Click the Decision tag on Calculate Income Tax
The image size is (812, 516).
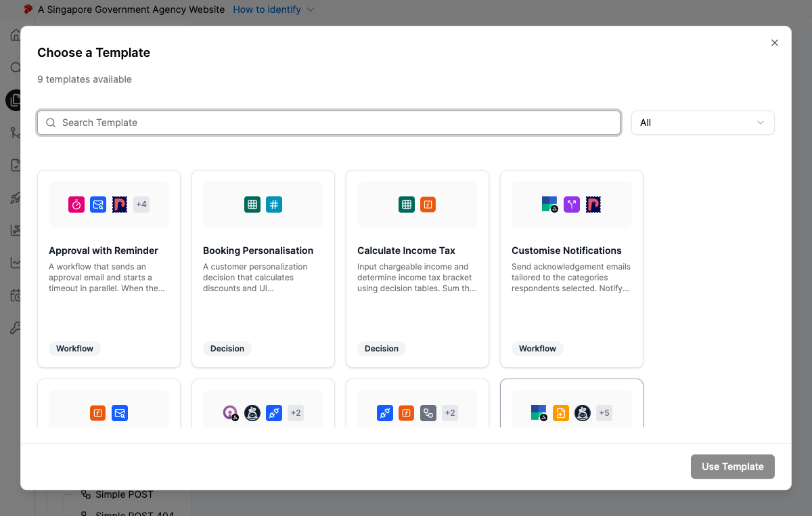click(x=382, y=349)
